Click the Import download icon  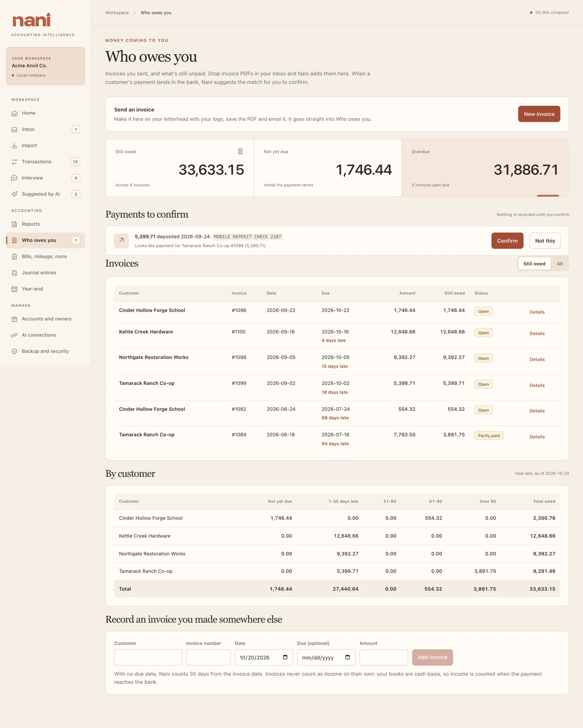(x=14, y=145)
